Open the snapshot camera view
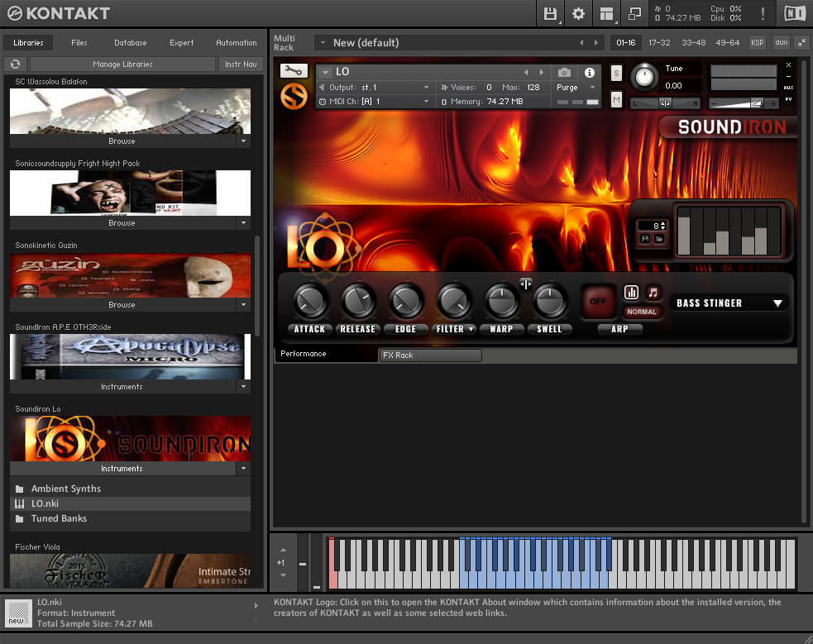 click(x=564, y=72)
